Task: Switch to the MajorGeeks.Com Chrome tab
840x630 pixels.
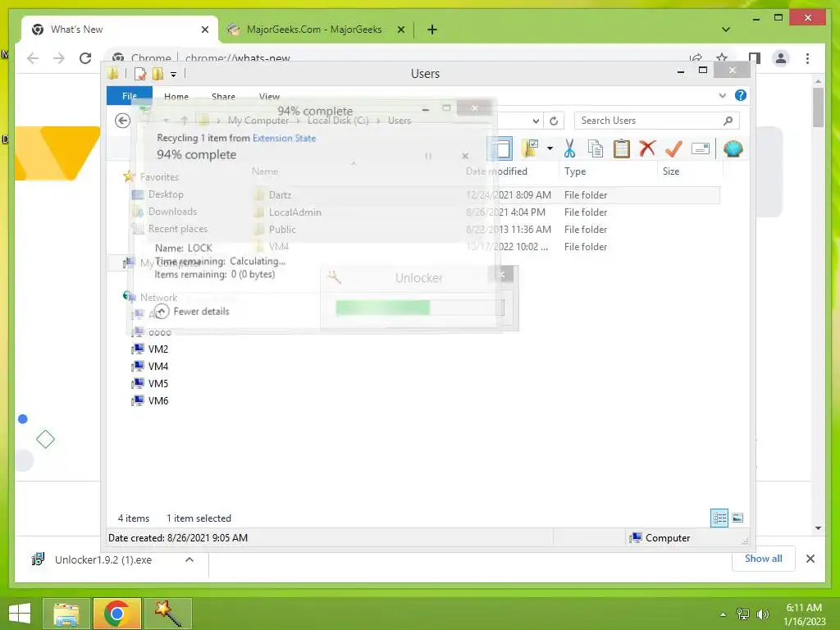Action: point(314,30)
